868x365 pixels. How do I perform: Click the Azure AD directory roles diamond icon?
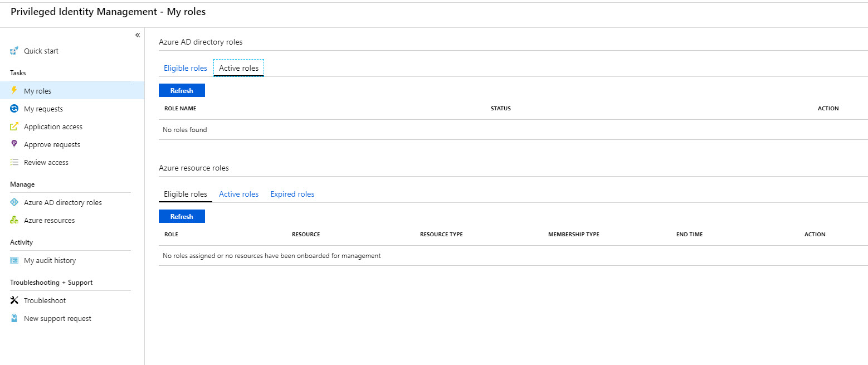14,202
